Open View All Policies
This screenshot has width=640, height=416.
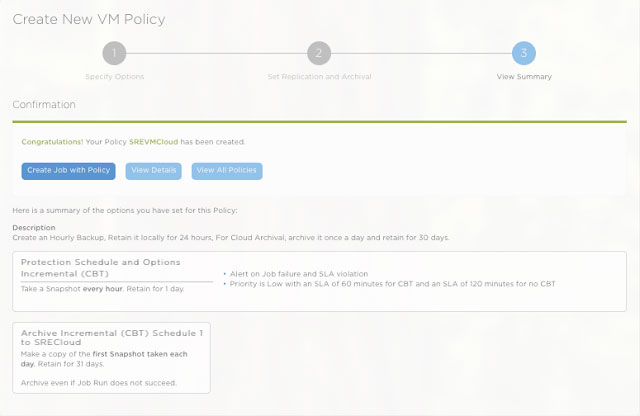pyautogui.click(x=227, y=170)
